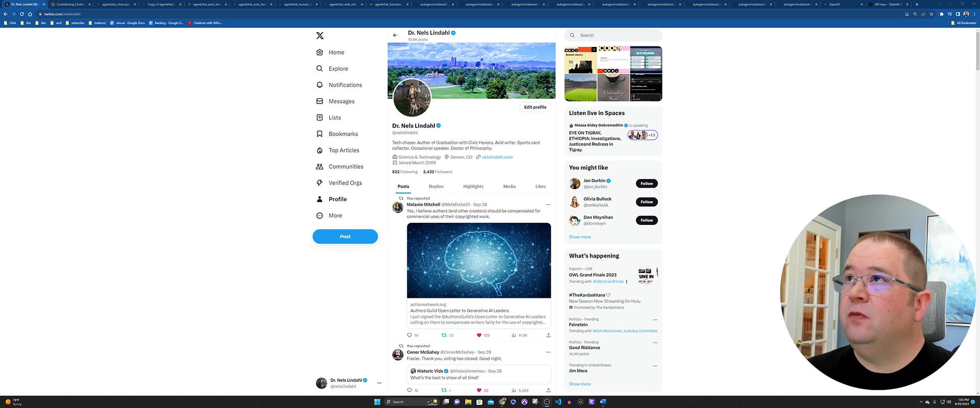Screen dimensions: 980x408
Task: Open the Explore page
Action: [332, 69]
